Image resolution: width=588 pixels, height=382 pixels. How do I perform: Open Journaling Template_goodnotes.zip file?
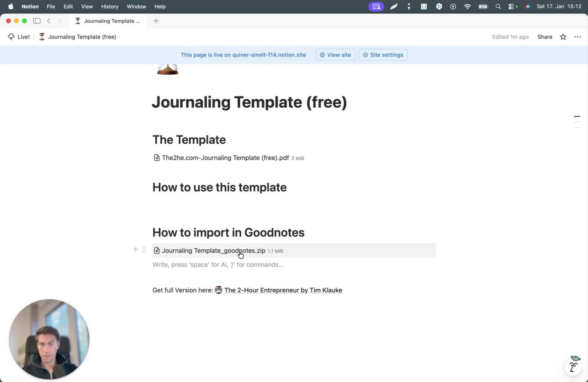point(213,251)
